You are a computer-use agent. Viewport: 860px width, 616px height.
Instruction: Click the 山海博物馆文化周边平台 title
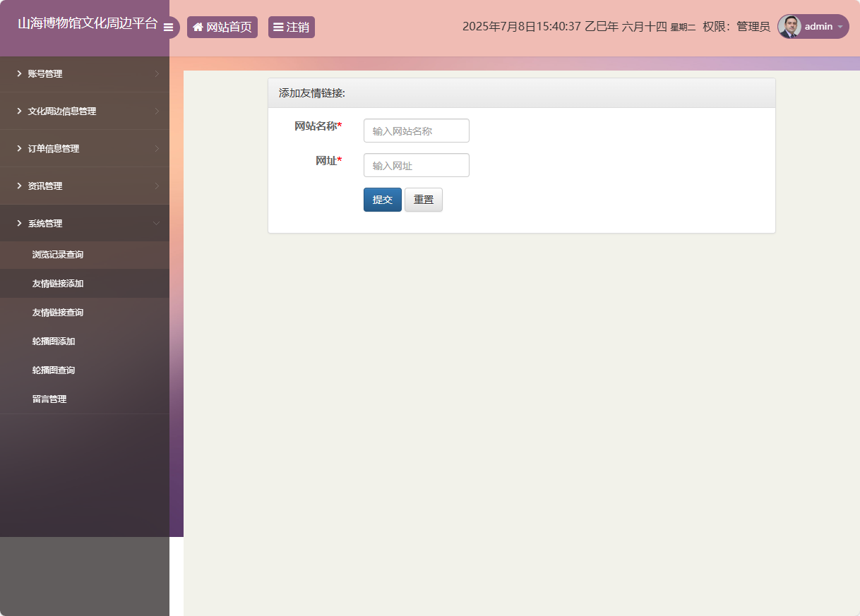click(x=88, y=23)
